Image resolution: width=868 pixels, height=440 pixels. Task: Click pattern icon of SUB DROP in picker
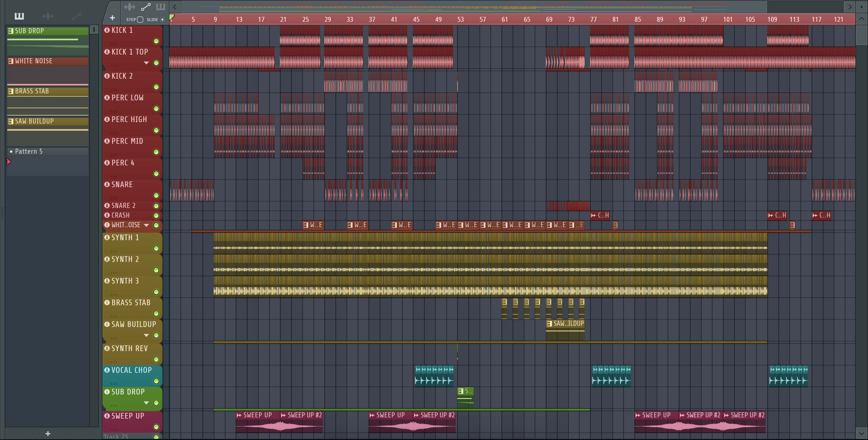pyautogui.click(x=11, y=31)
